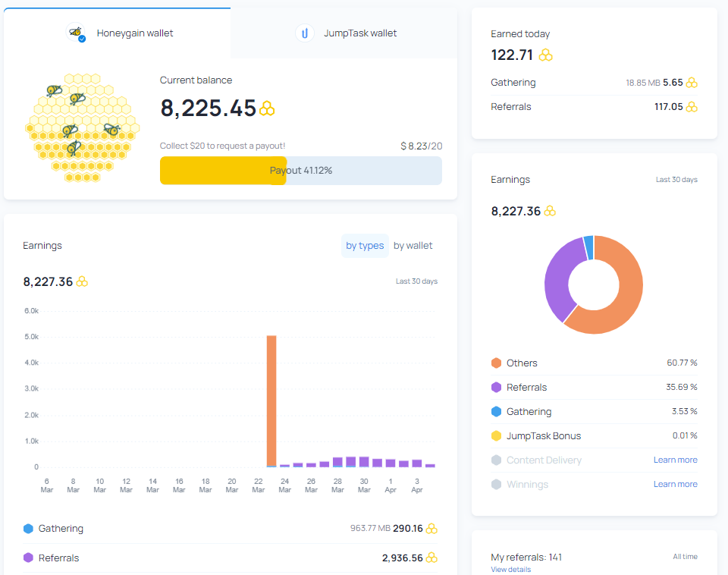Click the yellow JumpTask Bonus hexagon
This screenshot has height=575, width=728.
(496, 436)
